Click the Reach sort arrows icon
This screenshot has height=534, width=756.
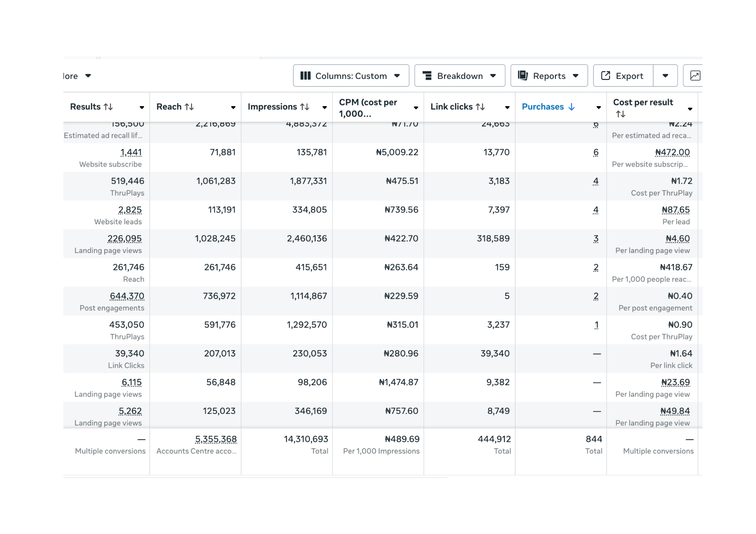[x=189, y=107]
